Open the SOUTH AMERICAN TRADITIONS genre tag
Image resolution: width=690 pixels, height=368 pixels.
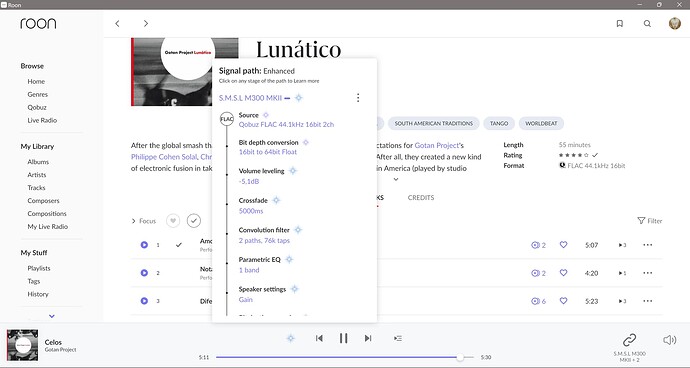tap(433, 123)
